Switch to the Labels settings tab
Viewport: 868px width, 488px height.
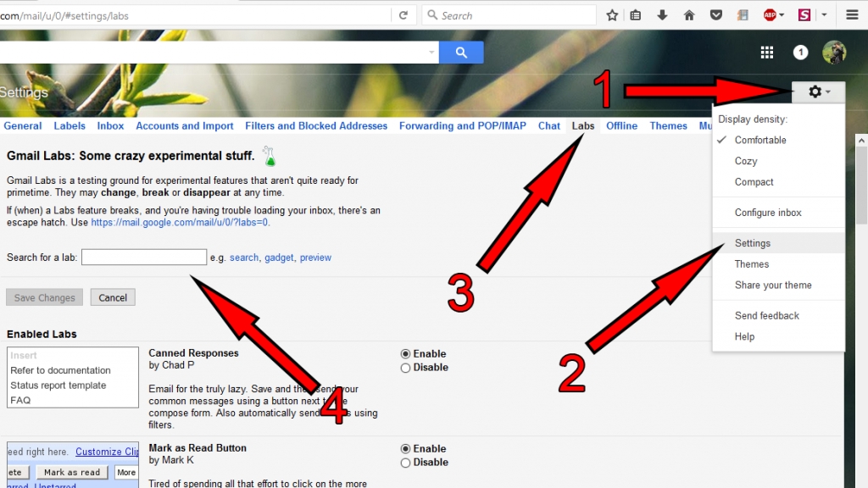click(x=70, y=125)
